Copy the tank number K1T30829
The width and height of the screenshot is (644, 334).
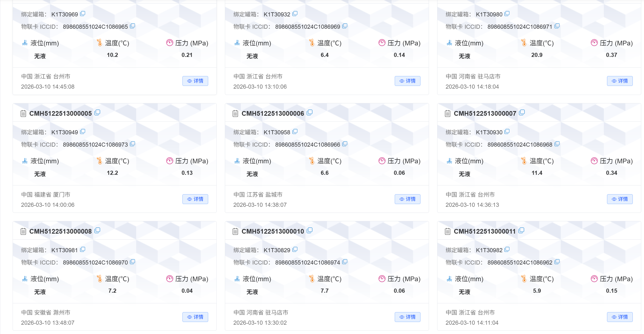[295, 249]
